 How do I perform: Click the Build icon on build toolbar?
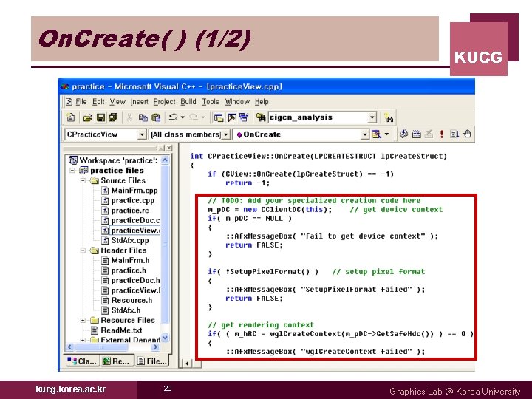pos(416,134)
